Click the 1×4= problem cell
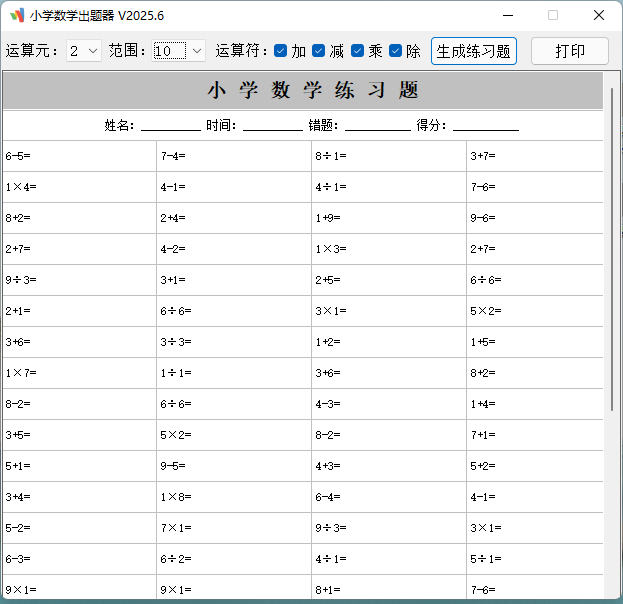This screenshot has height=604, width=623. point(79,187)
